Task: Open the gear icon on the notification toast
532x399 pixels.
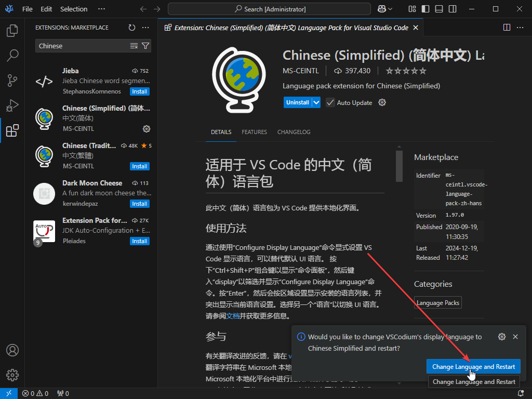Action: tap(501, 337)
